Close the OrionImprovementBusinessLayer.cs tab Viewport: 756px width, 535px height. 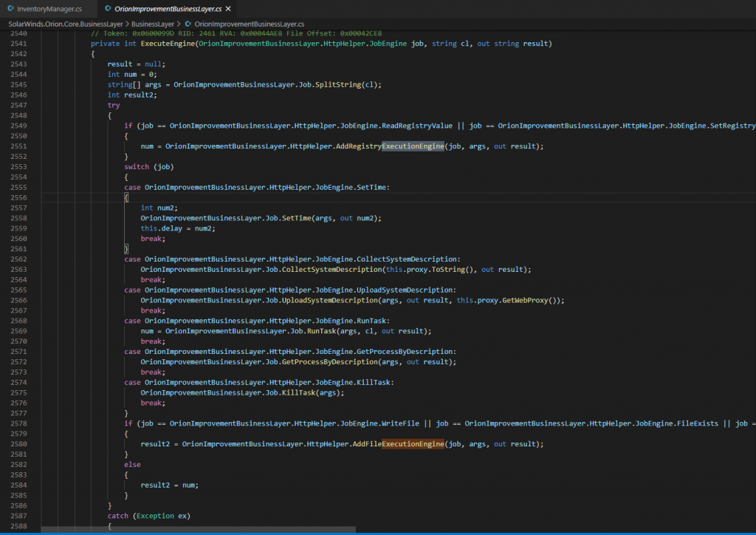pos(228,9)
